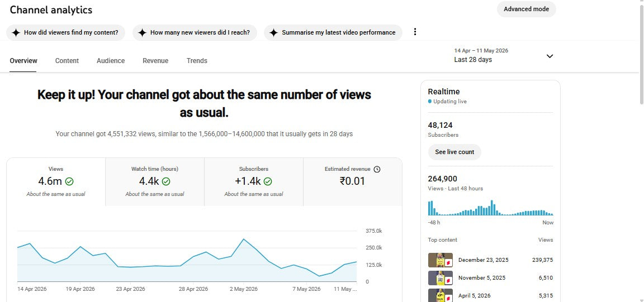Select the Subscribers metric card
The width and height of the screenshot is (644, 302).
click(254, 182)
